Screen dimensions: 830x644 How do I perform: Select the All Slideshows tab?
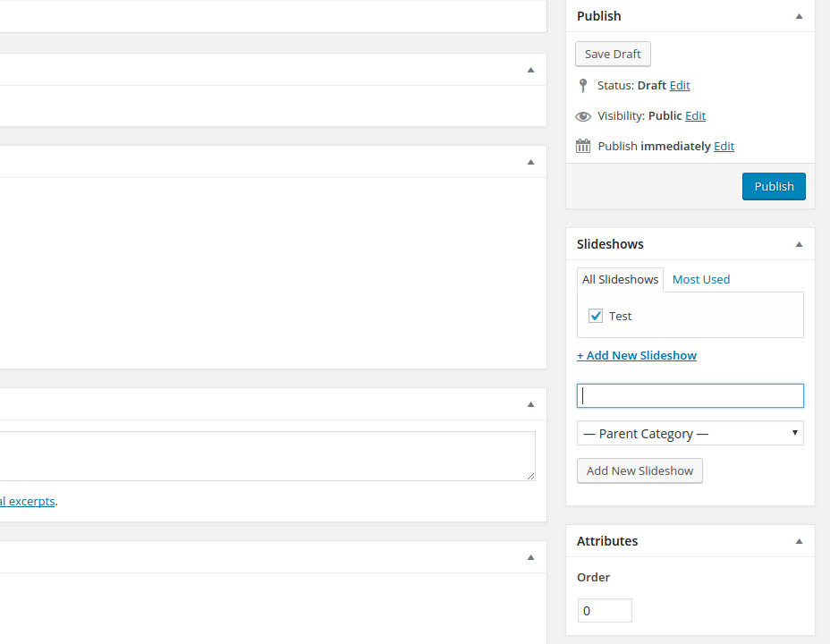[x=620, y=279]
